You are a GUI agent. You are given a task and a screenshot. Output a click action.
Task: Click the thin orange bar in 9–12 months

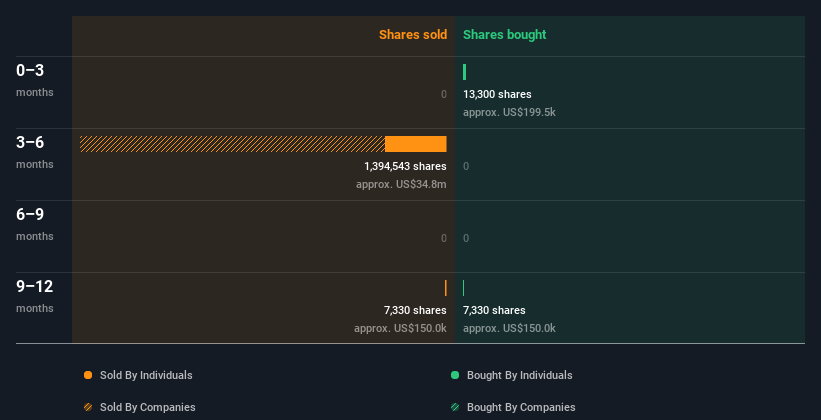pyautogui.click(x=446, y=288)
